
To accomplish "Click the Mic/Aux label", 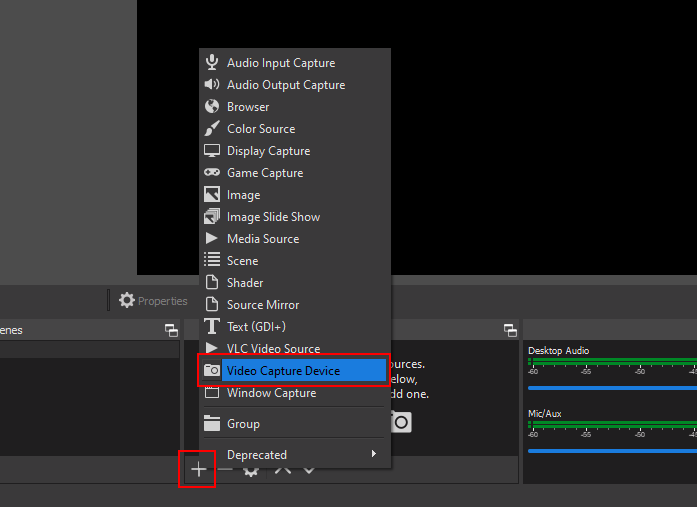I will point(545,414).
